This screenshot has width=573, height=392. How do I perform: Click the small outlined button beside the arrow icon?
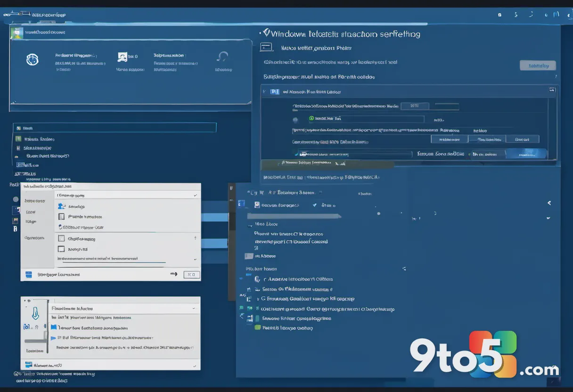click(x=191, y=275)
